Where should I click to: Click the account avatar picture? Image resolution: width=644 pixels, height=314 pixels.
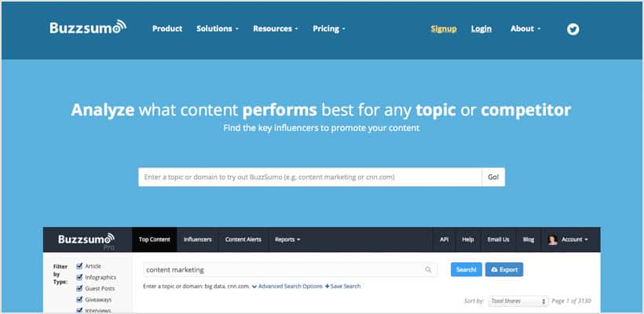[552, 239]
